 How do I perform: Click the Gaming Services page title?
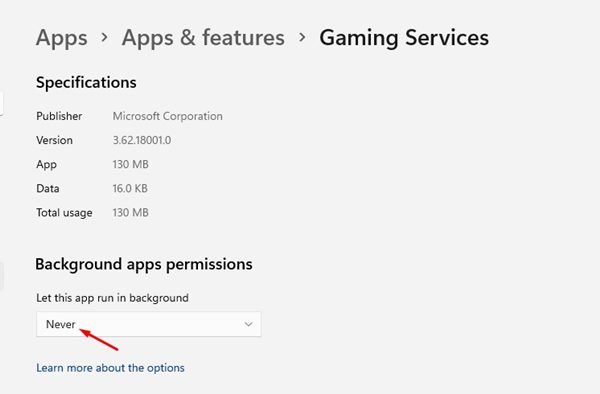(x=404, y=38)
